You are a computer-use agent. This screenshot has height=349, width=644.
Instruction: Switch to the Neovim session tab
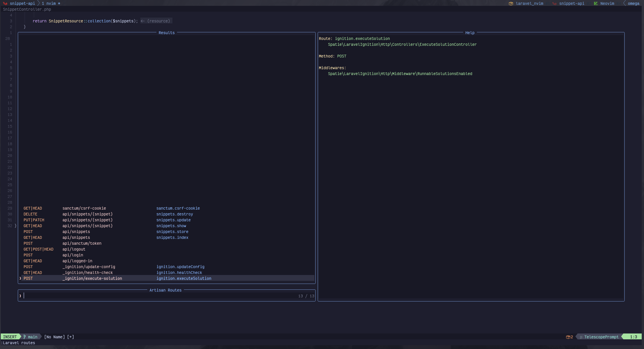point(607,4)
